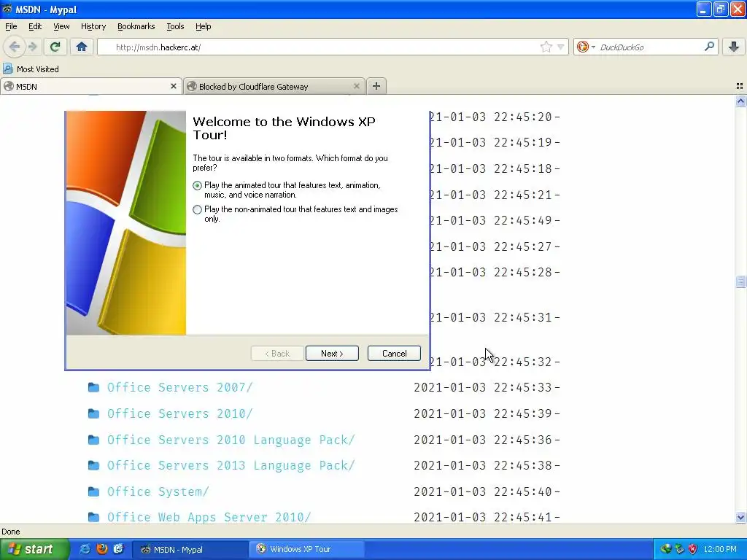
Task: Click the 12:00 PM taskbar clock
Action: (x=719, y=550)
